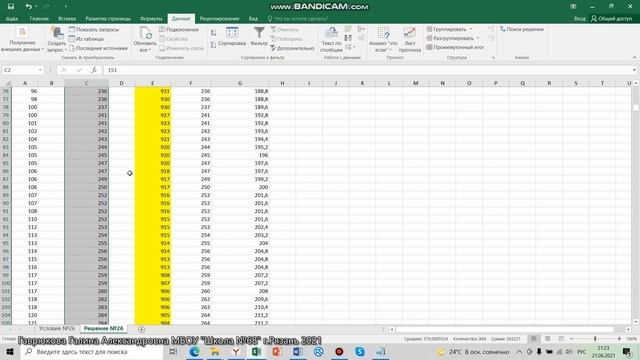Click the Insert Function fx icon

(94, 70)
